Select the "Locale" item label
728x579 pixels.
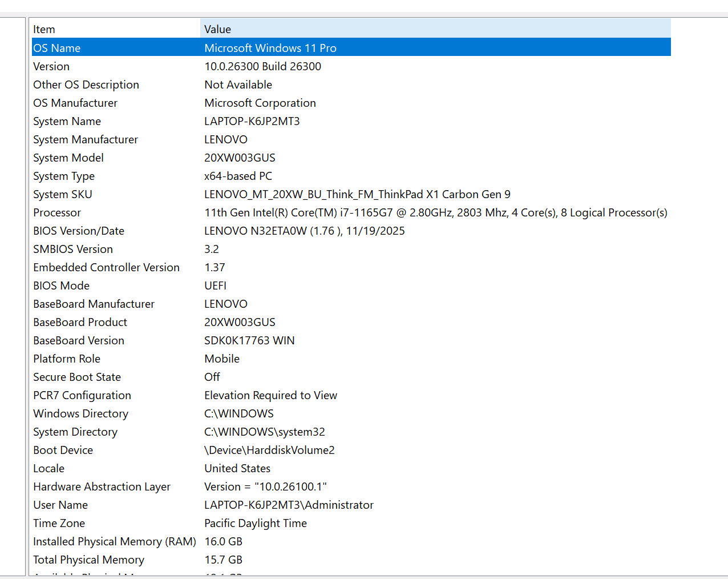point(48,468)
